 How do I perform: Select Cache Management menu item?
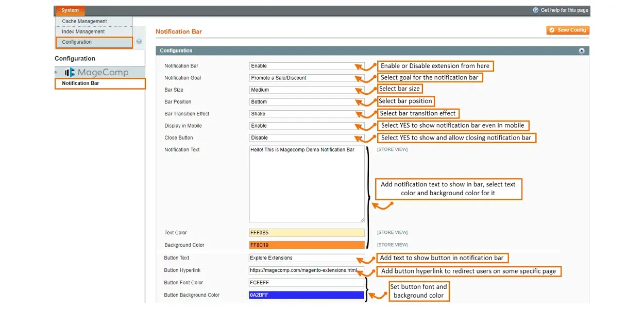(84, 21)
